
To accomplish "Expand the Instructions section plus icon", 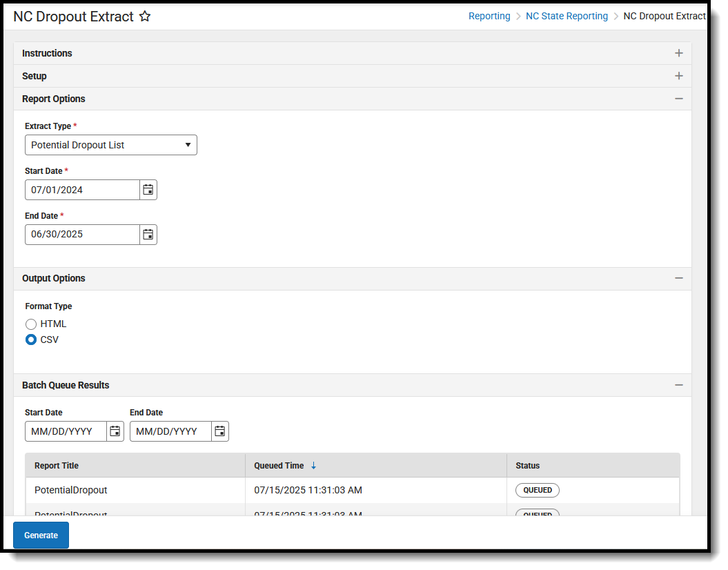I will pos(679,53).
